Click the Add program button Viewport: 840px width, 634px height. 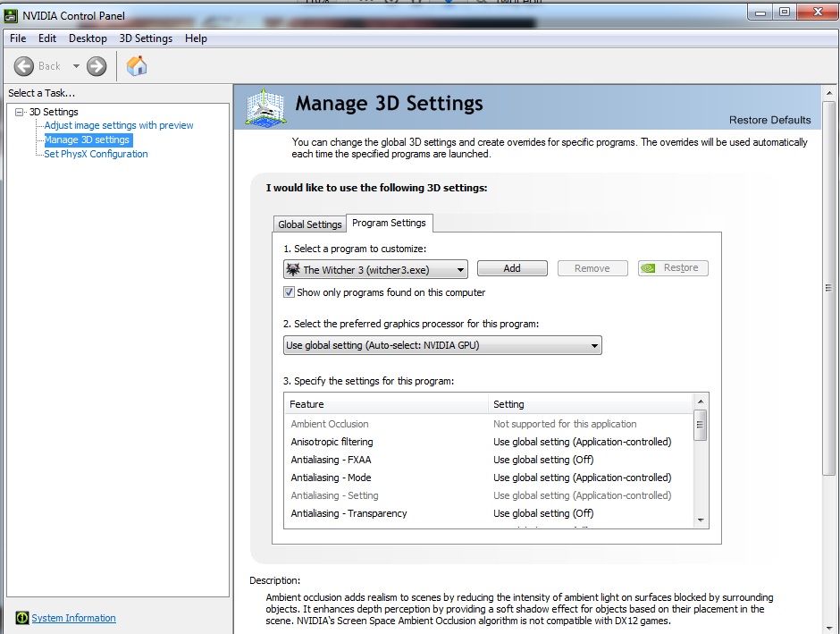click(512, 268)
